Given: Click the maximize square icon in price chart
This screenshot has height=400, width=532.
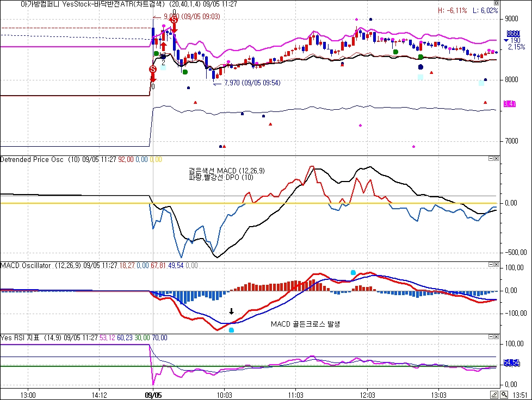Looking at the screenshot, I should tap(496, 3).
